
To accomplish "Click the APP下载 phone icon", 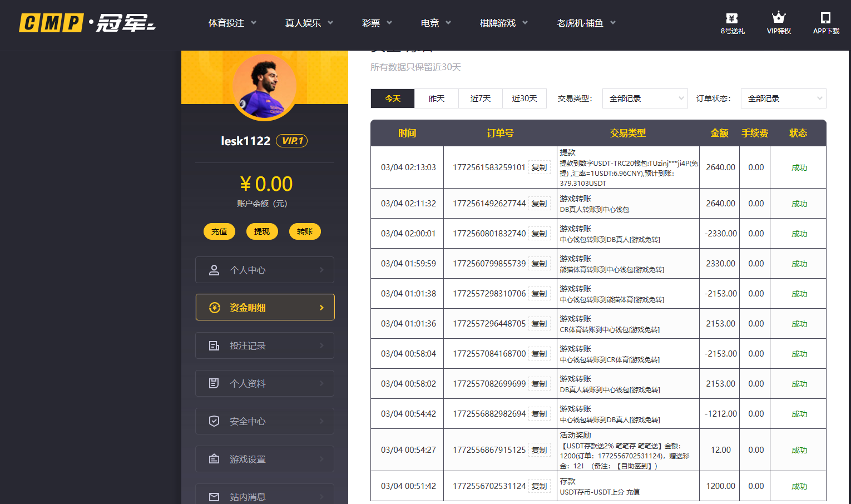I will click(x=825, y=17).
